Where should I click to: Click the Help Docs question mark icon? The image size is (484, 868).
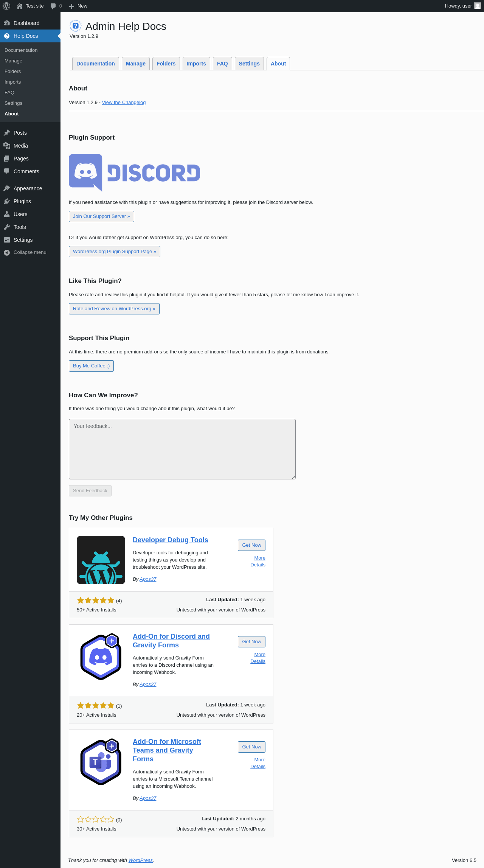pos(7,36)
